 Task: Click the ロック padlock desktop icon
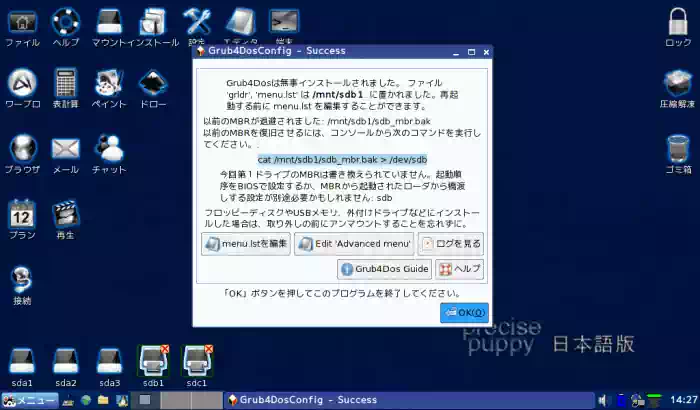(678, 22)
